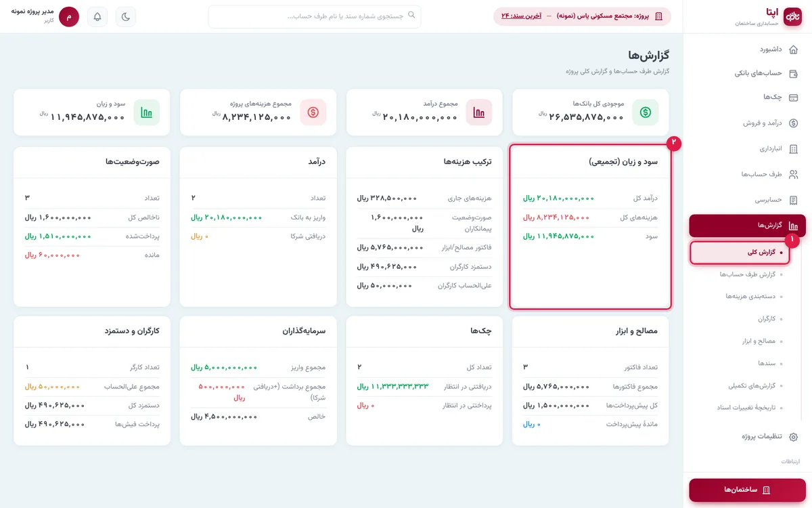Open the سود و زیان (تجمیعی) card
The image size is (812, 508).
pos(590,226)
